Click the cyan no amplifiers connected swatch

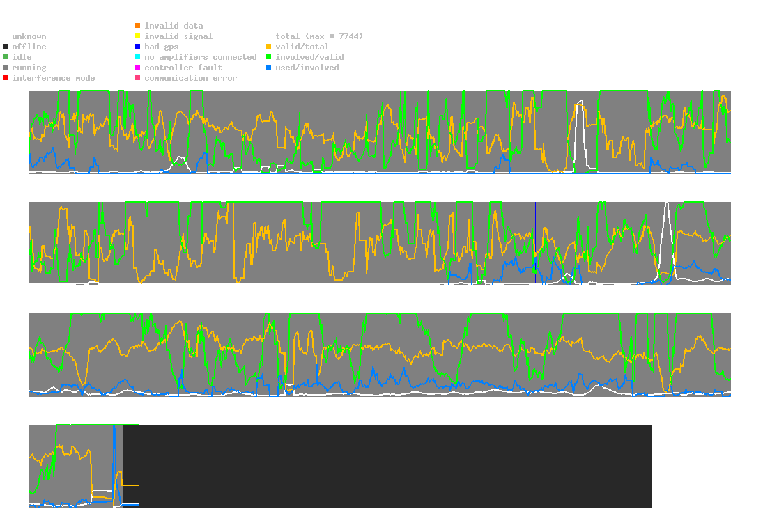(138, 57)
